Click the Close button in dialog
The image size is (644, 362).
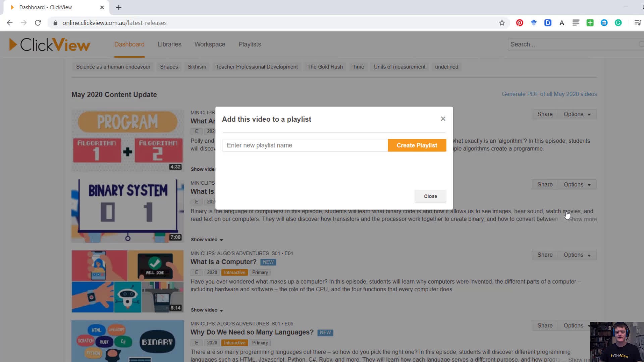coord(430,196)
